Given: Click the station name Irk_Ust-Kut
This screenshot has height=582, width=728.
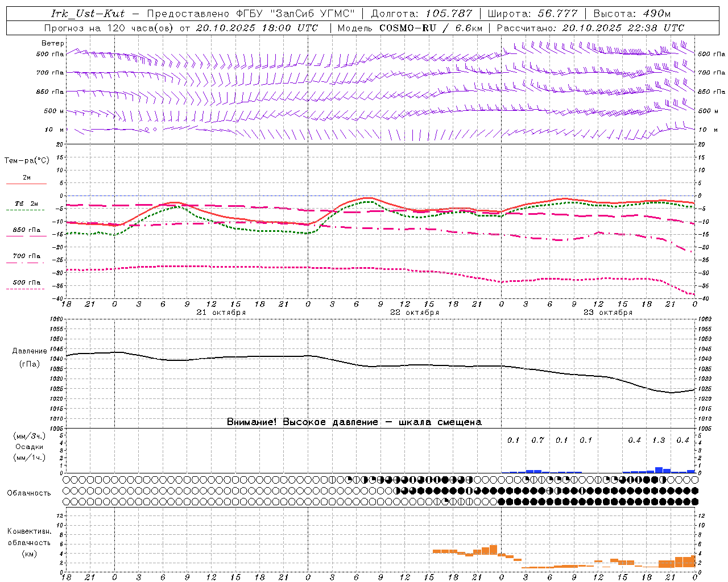Looking at the screenshot, I should [88, 13].
